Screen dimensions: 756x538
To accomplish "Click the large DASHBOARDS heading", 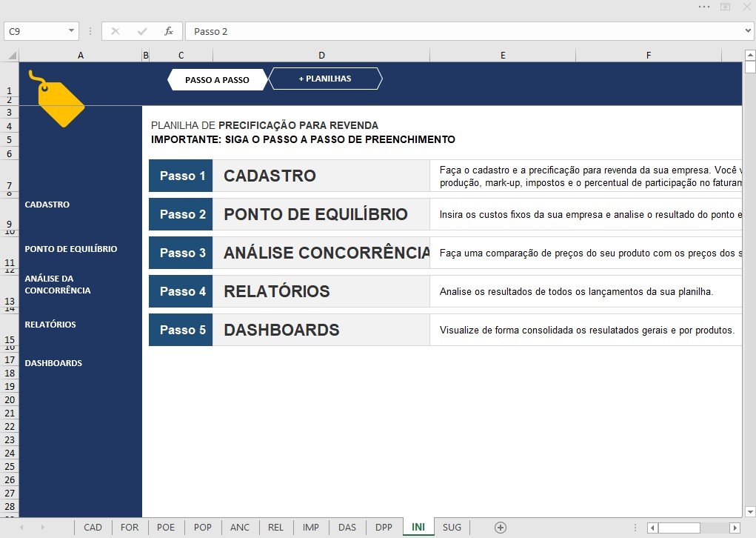I will pyautogui.click(x=281, y=330).
